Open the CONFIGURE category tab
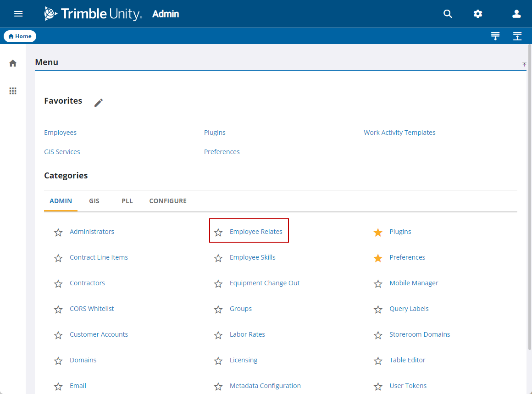The image size is (532, 394). [168, 201]
